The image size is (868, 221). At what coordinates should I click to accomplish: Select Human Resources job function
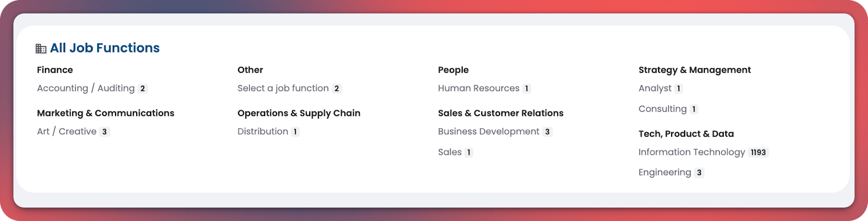(x=478, y=88)
